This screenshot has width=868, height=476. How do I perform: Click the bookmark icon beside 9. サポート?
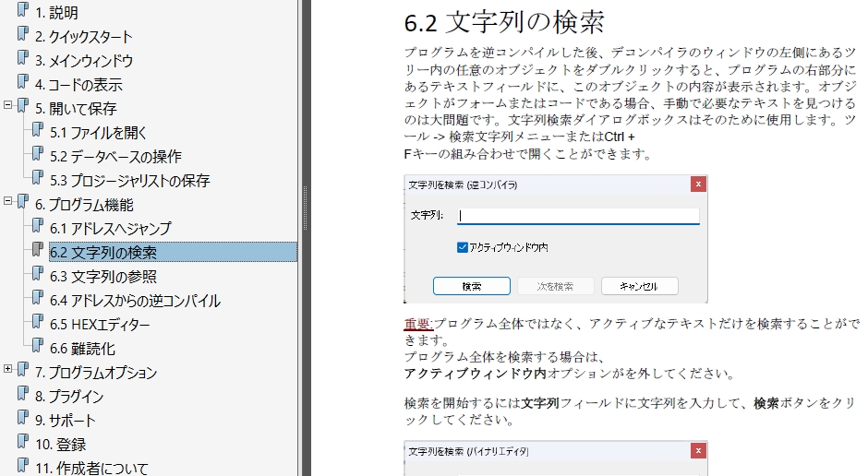coord(23,417)
